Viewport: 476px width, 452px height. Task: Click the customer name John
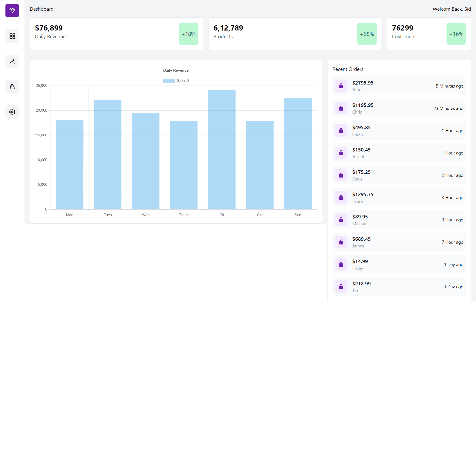pyautogui.click(x=357, y=90)
